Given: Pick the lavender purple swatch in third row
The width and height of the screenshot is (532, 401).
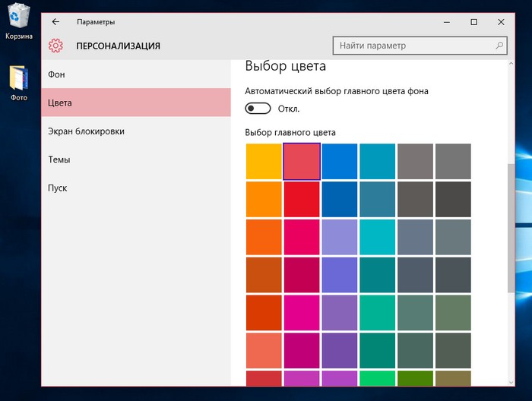Looking at the screenshot, I should (x=340, y=237).
